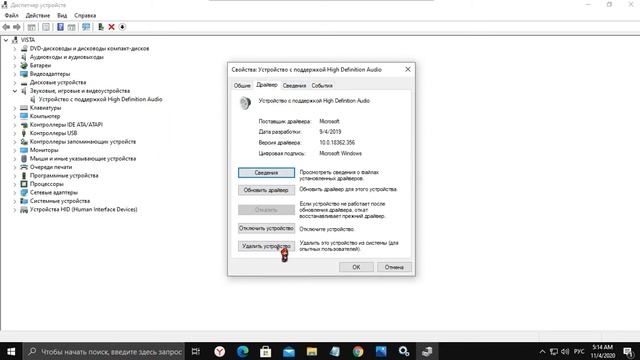Screen dimensions: 640x360
Task: Close the High Definition Audio properties dialog
Action: [407, 69]
